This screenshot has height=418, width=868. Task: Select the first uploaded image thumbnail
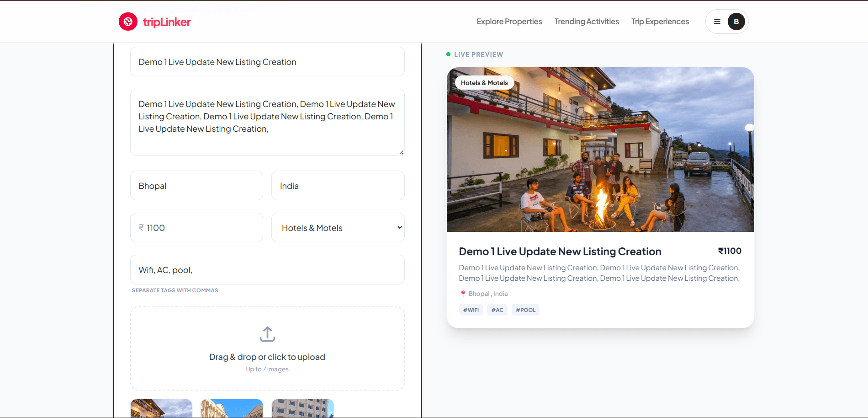point(161,408)
